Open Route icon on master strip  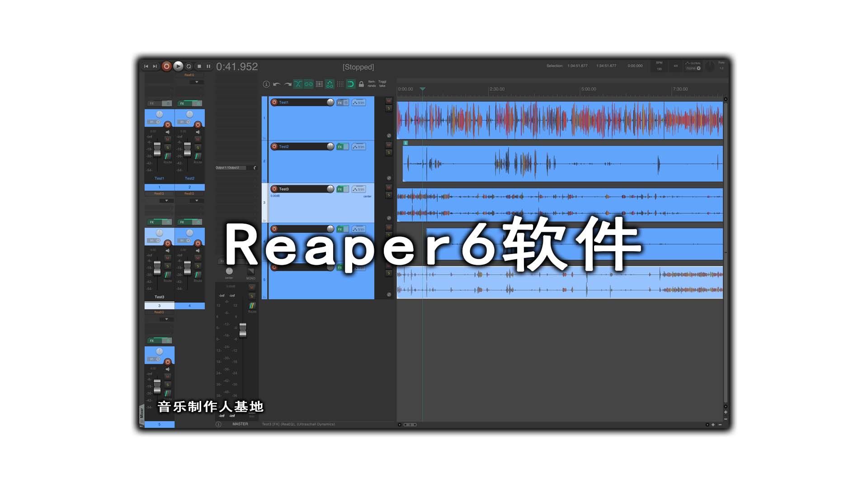[x=252, y=306]
